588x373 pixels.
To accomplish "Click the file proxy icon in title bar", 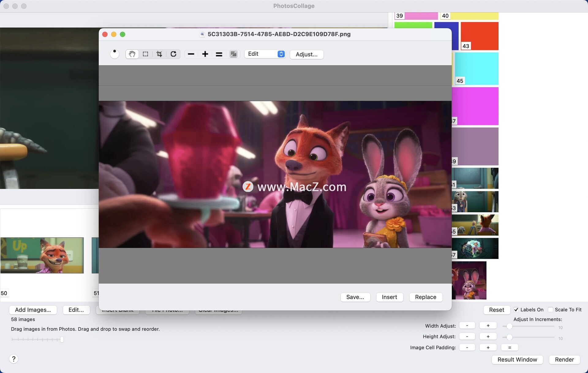I will 202,34.
